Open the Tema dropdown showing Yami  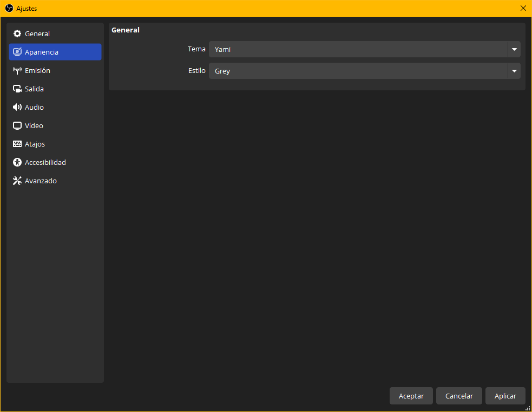click(364, 50)
